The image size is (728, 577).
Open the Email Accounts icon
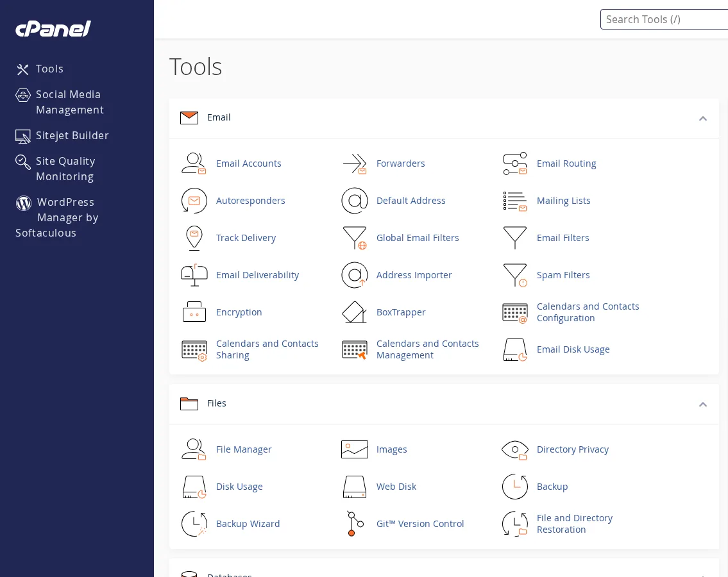point(194,163)
